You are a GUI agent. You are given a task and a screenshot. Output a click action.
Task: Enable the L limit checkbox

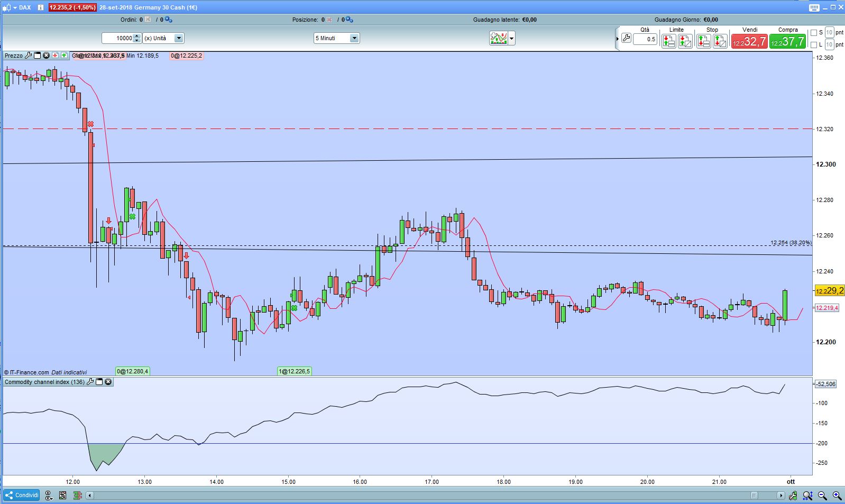814,45
